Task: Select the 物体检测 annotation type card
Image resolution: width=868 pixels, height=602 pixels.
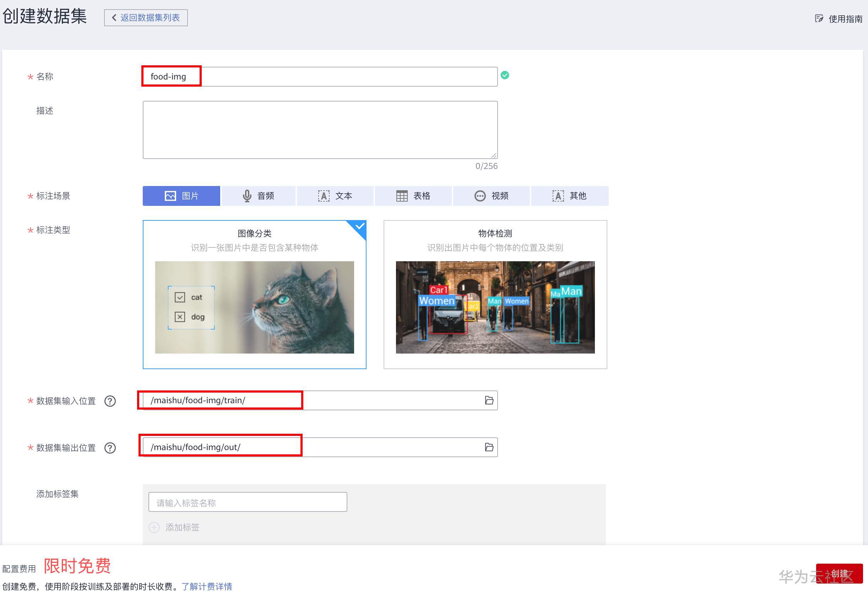Action: (495, 294)
